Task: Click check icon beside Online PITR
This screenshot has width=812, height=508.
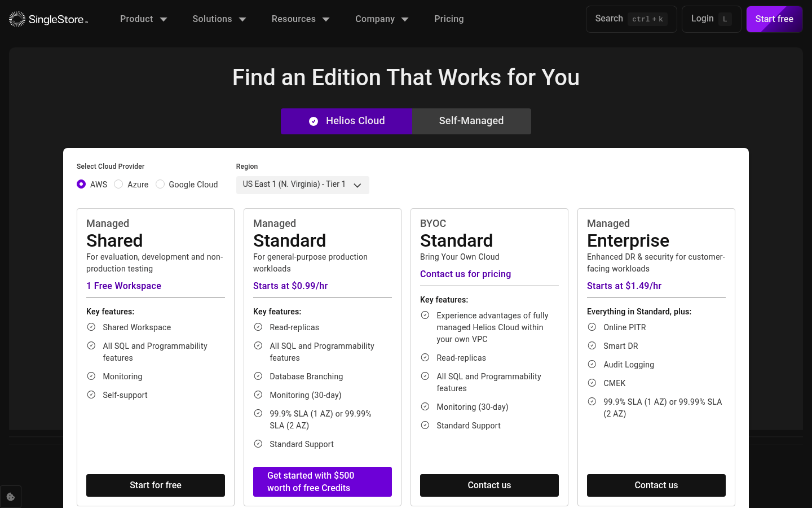Action: coord(592,327)
